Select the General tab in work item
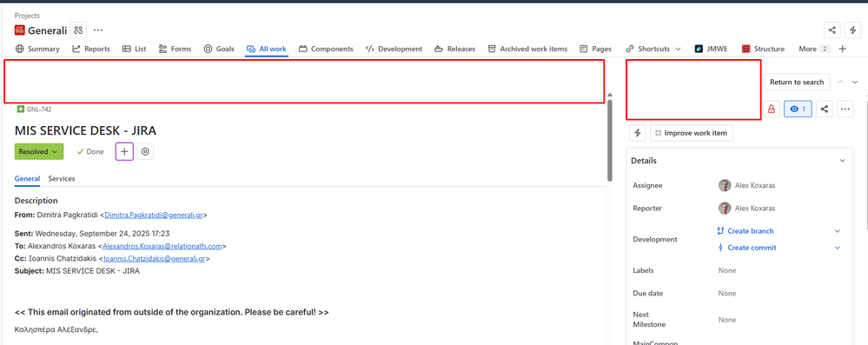This screenshot has width=868, height=345. [x=27, y=179]
